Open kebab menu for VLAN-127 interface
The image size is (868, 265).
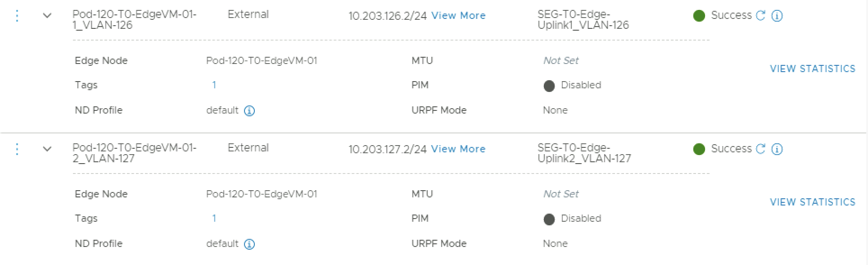(x=17, y=149)
